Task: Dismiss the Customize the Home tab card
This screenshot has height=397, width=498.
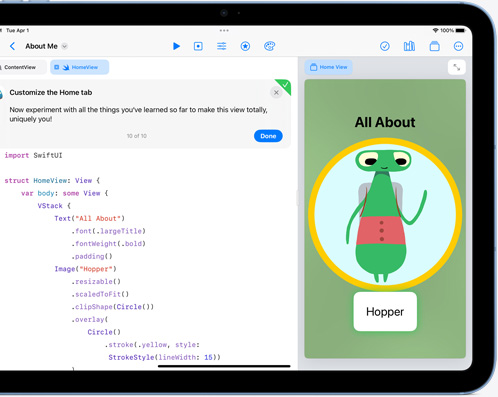Action: pyautogui.click(x=276, y=92)
